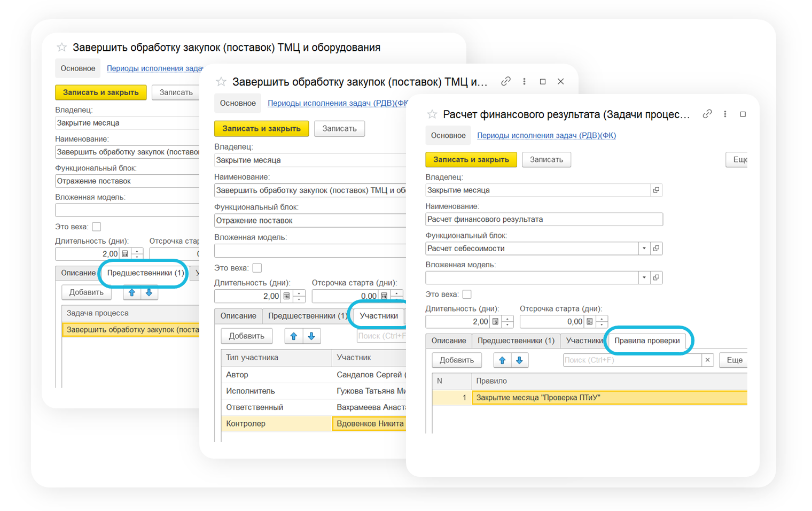
Task: Move participant down with arrow above Тип участника
Action: point(311,336)
